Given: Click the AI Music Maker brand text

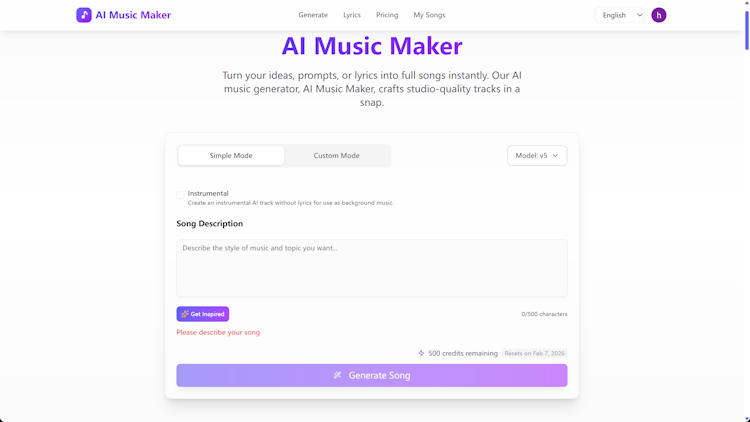Looking at the screenshot, I should (133, 15).
